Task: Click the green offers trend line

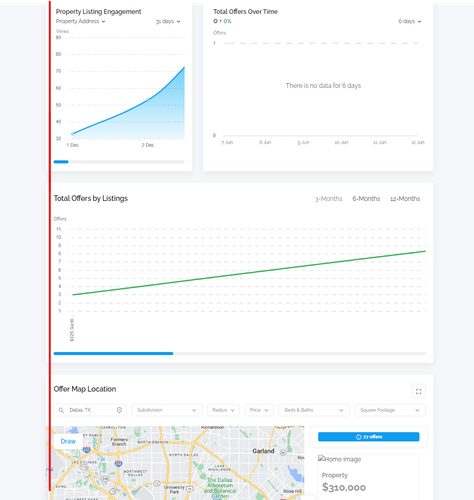Action: point(249,273)
